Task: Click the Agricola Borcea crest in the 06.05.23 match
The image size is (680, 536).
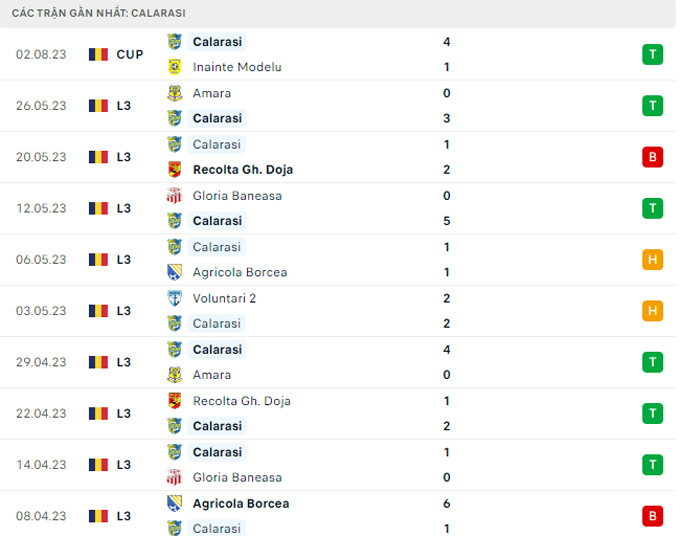Action: point(174,272)
